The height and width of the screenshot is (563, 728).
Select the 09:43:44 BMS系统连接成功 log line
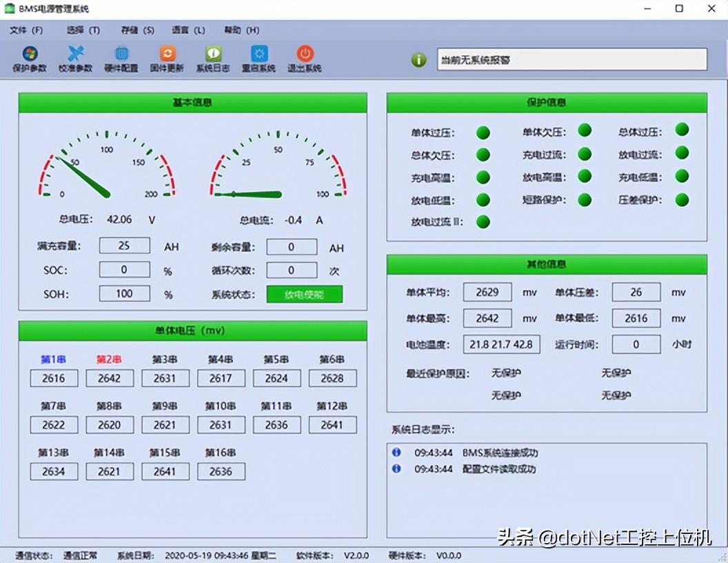(x=465, y=453)
